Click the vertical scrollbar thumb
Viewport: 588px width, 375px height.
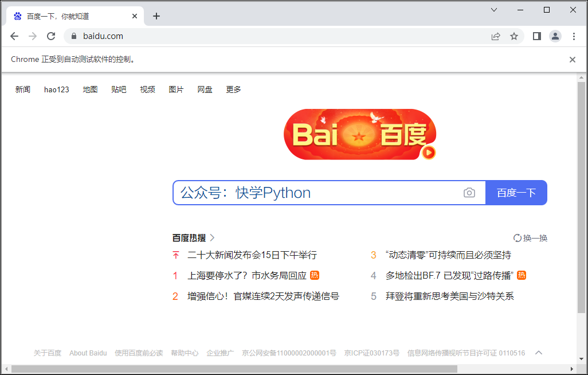[x=581, y=197]
